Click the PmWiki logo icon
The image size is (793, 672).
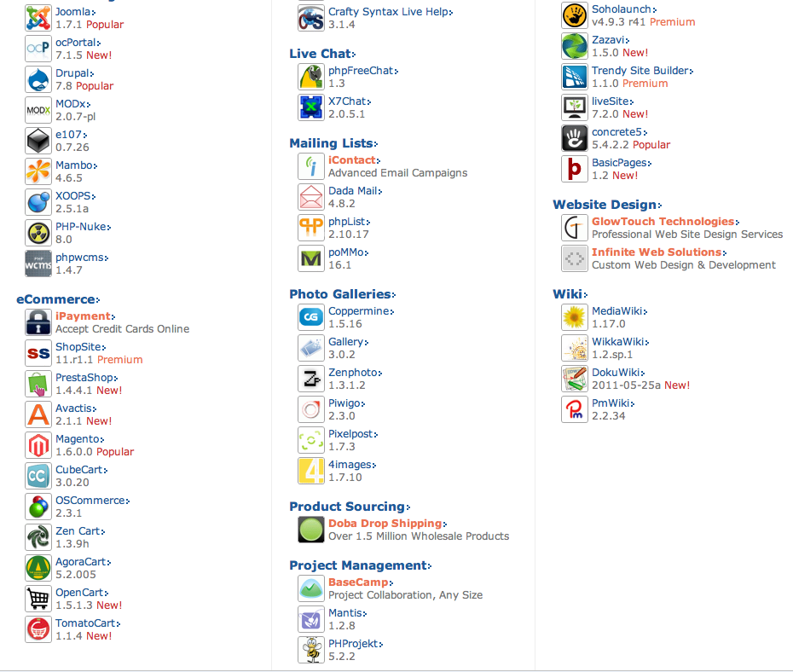[x=575, y=409]
